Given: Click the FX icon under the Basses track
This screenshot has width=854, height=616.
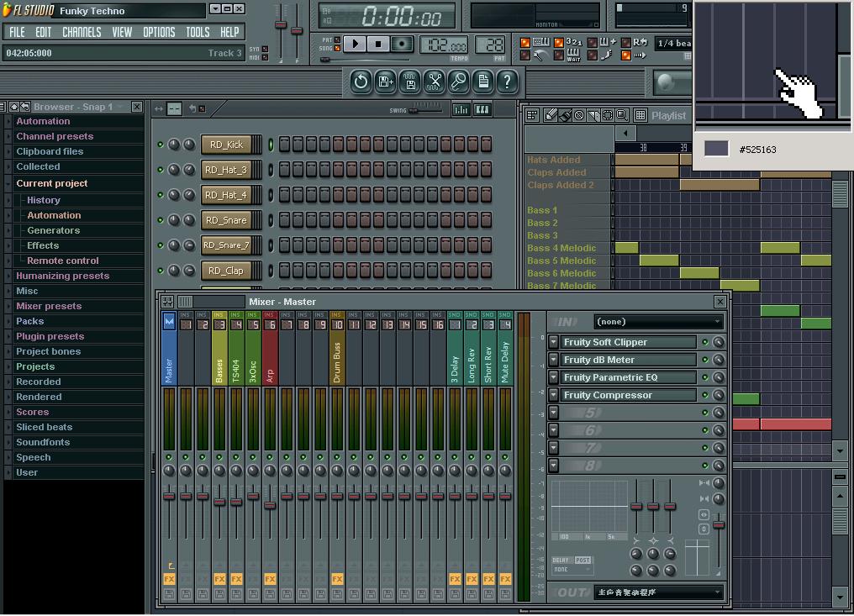Looking at the screenshot, I should tap(219, 579).
